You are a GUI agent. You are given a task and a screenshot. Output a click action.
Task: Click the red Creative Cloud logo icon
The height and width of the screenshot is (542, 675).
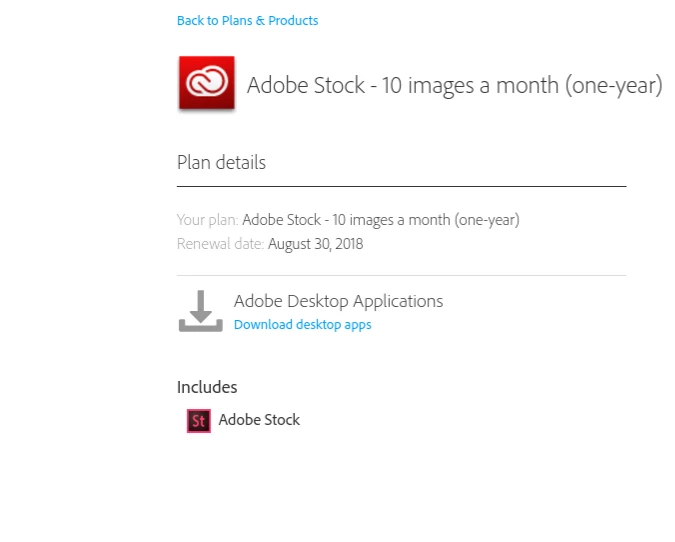[x=206, y=83]
